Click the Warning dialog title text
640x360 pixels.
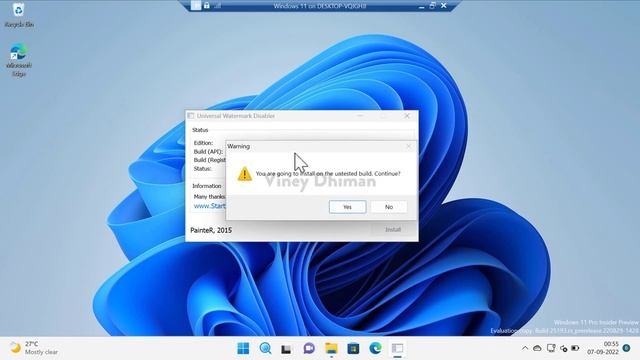click(238, 146)
